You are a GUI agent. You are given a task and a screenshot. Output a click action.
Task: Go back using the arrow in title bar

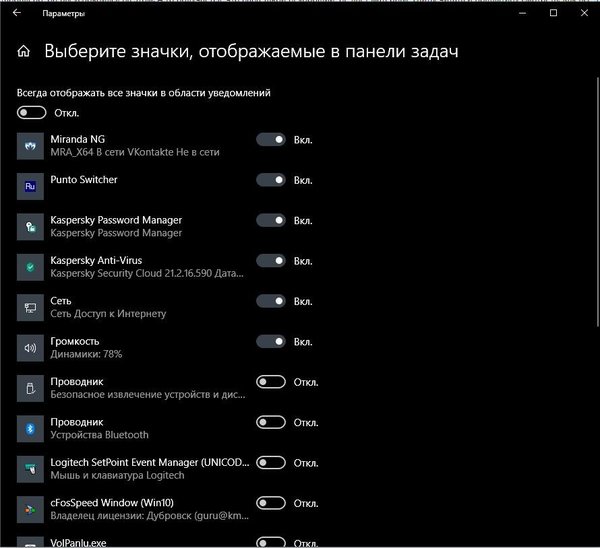tap(17, 13)
